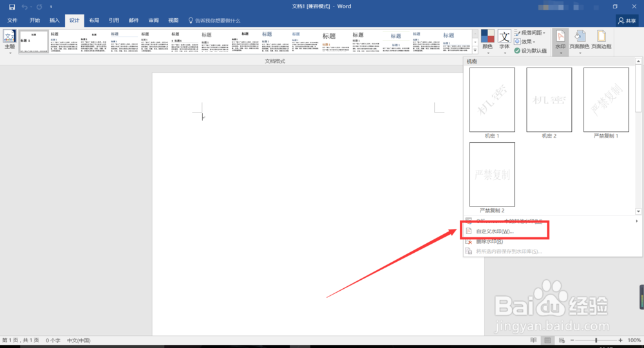Switch to the 引用 tab
This screenshot has height=348, width=644.
(114, 20)
